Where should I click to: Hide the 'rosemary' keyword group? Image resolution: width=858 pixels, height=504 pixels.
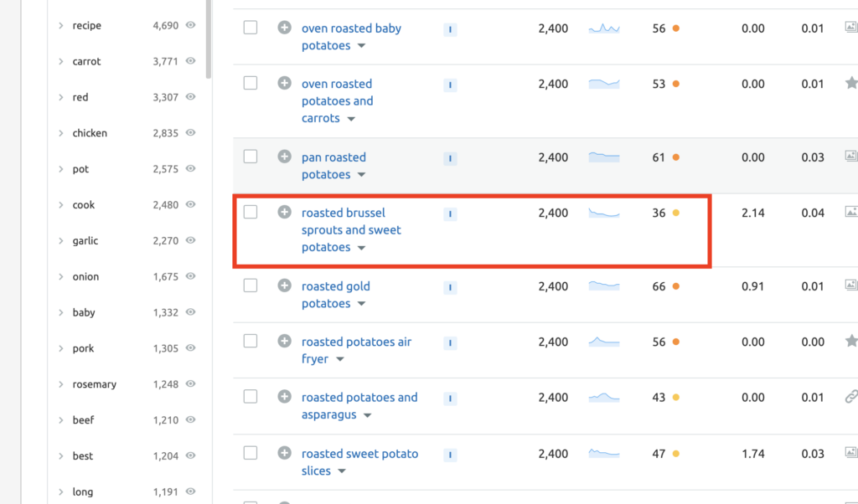190,383
